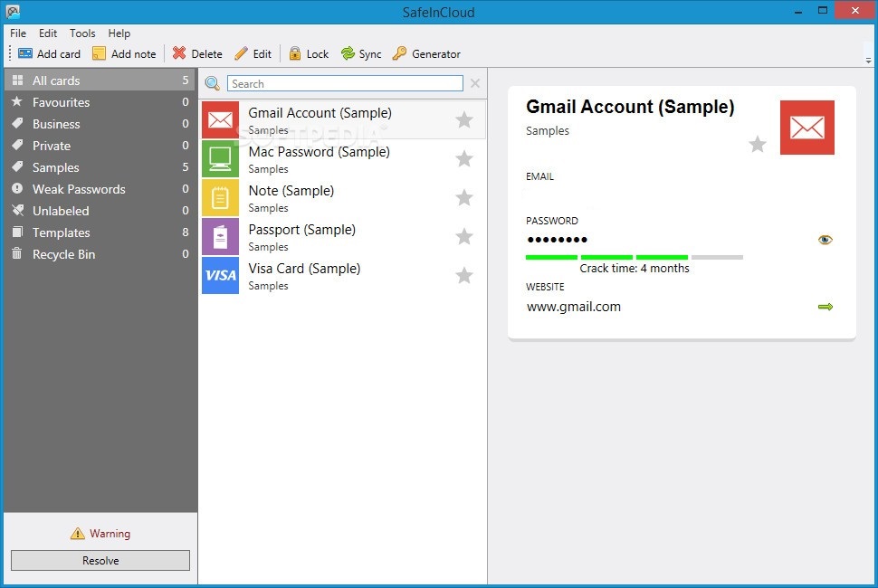This screenshot has width=878, height=588.
Task: Click the masked password field
Action: (558, 240)
